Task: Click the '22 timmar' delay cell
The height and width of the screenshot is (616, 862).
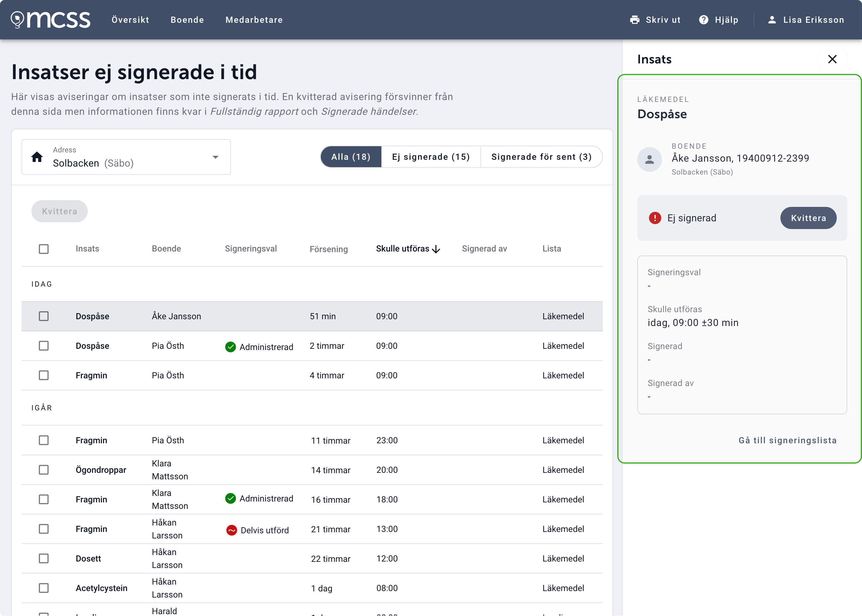Action: (330, 559)
